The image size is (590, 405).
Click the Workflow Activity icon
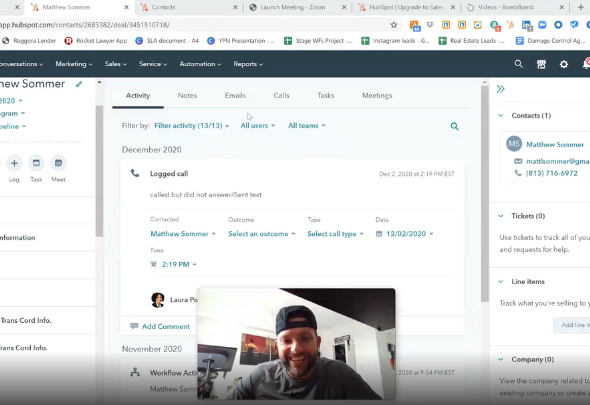click(x=135, y=372)
